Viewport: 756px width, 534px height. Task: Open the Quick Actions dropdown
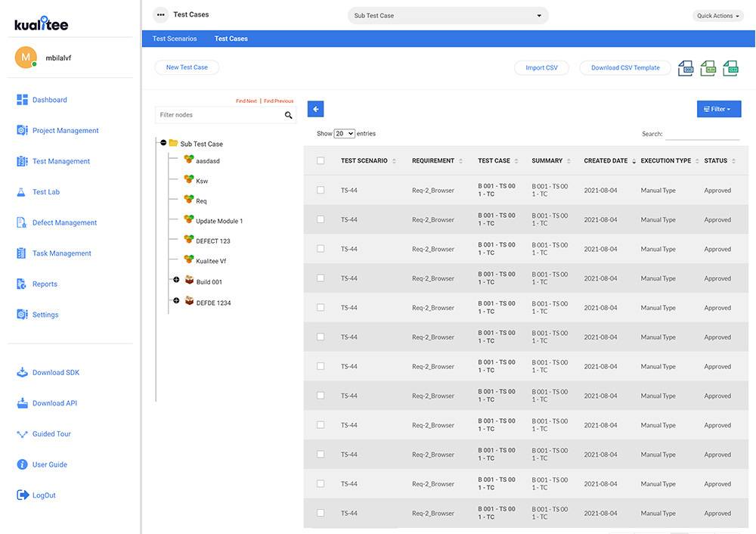coord(718,16)
